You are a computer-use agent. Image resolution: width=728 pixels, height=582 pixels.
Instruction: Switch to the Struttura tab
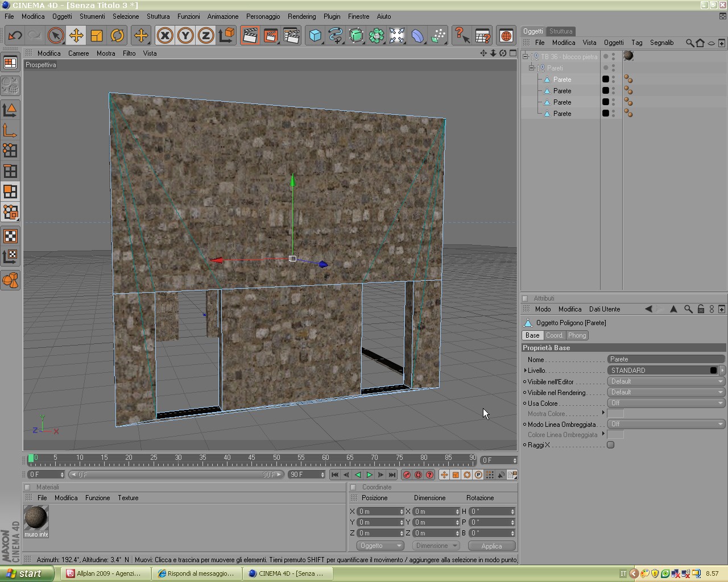[x=561, y=31]
